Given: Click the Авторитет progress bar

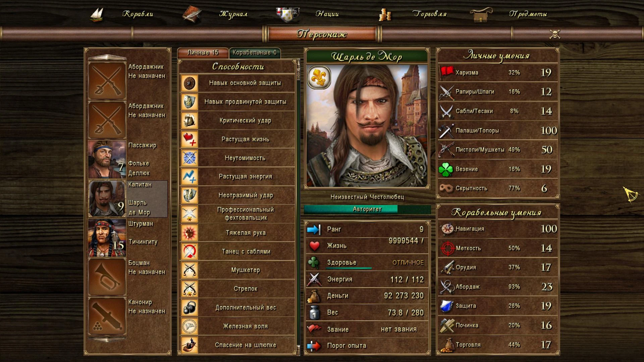Looking at the screenshot, I should 367,209.
